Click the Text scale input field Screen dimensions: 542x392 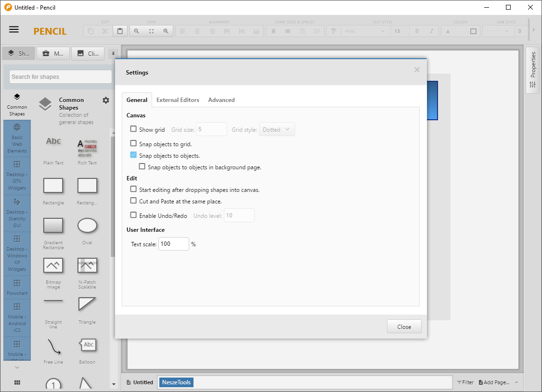[173, 244]
